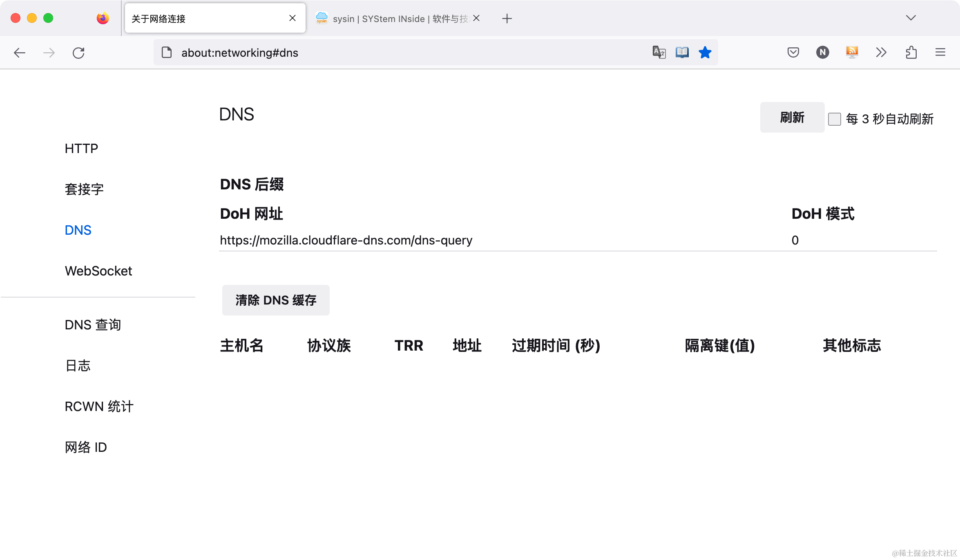Click the blue bookmark star

705,52
